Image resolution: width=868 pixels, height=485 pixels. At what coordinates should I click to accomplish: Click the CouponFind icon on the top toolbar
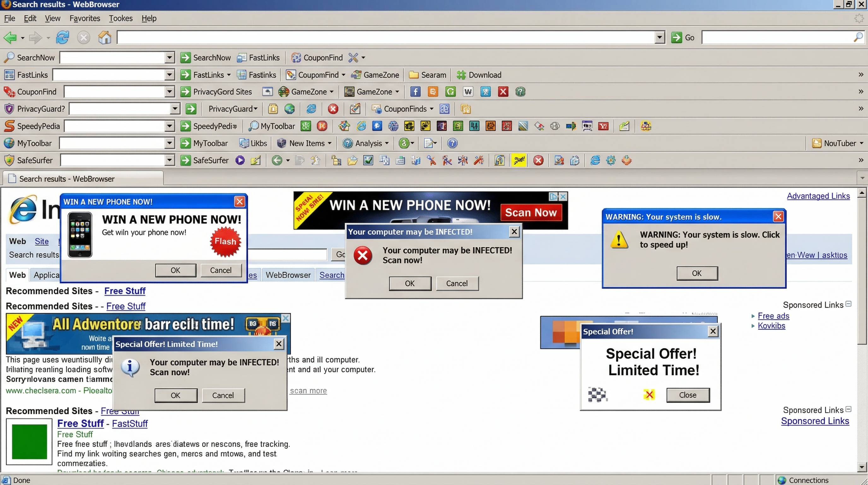(x=296, y=57)
